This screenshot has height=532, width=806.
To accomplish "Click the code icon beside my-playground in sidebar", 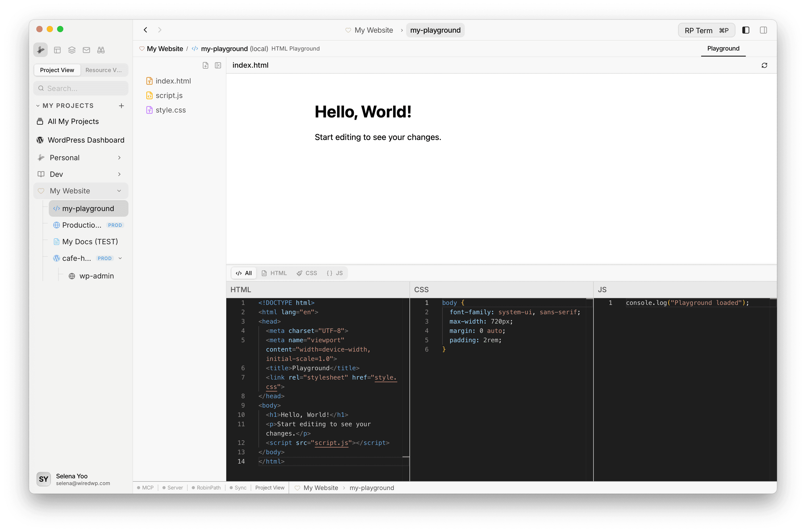I will 57,208.
